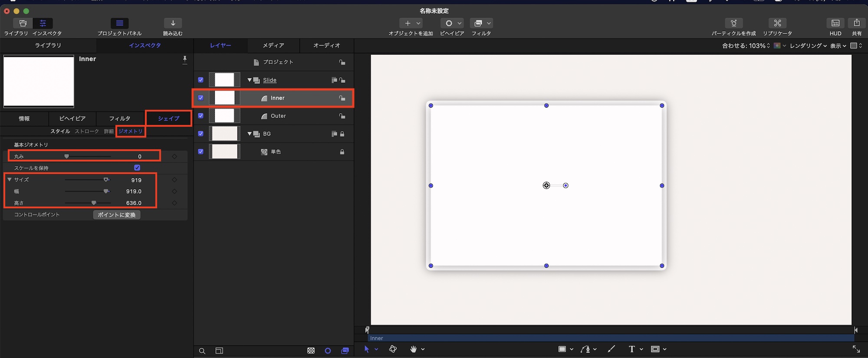This screenshot has height=358, width=868.
Task: Open the ビヘイビア inspector tab
Action: [72, 118]
